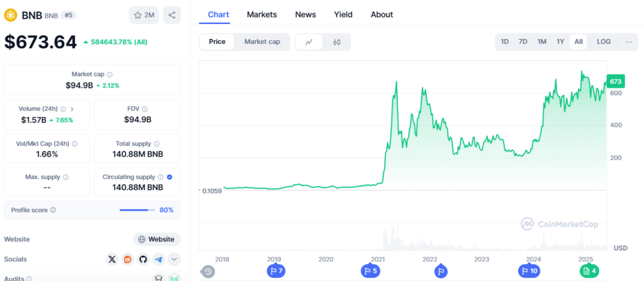This screenshot has height=281, width=644.
Task: Click the Volume (24h) info icon
Action: (64, 109)
